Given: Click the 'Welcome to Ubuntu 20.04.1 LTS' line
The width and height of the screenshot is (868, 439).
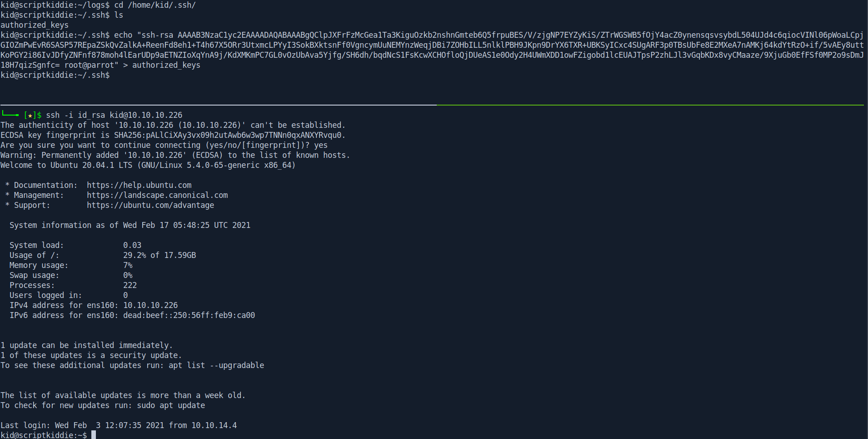Looking at the screenshot, I should tap(148, 165).
